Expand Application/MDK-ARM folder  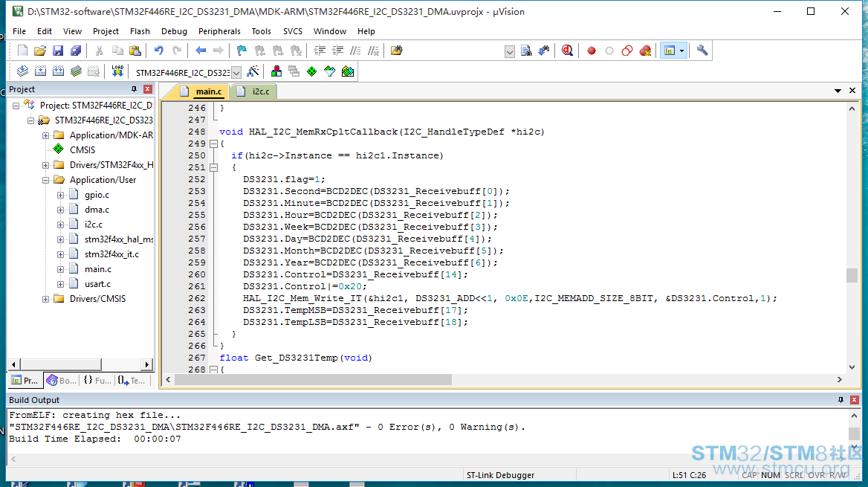pyautogui.click(x=46, y=135)
